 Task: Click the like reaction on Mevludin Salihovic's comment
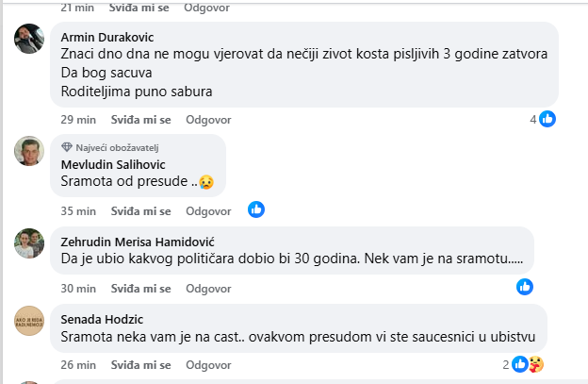255,209
